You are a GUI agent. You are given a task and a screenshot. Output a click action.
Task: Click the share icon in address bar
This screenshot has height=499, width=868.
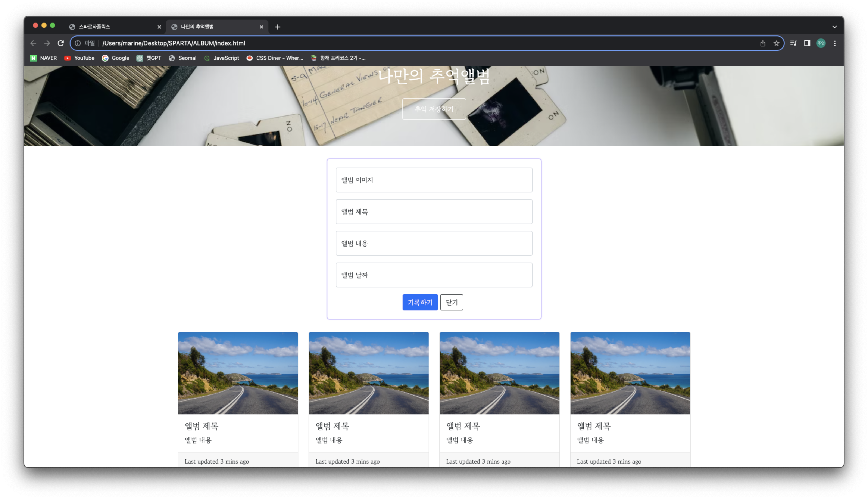point(762,43)
